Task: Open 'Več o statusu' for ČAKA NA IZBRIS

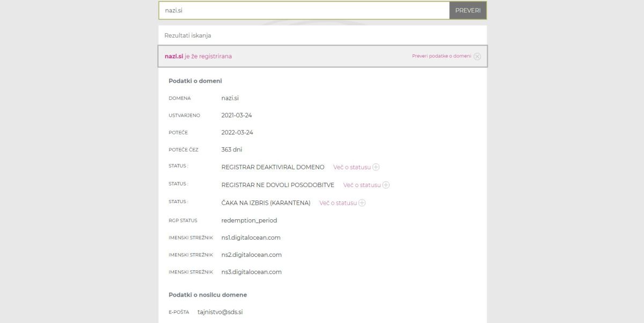Action: [338, 203]
